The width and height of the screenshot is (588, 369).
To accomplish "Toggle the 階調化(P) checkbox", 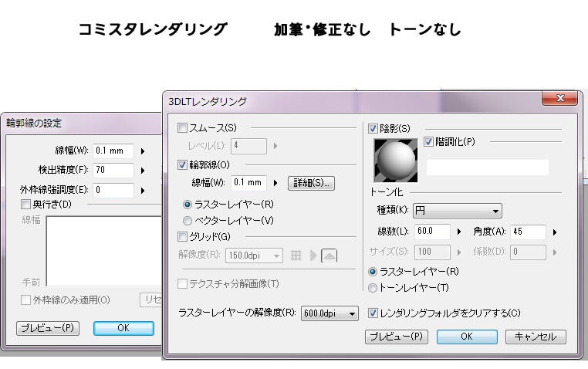I will [x=428, y=142].
